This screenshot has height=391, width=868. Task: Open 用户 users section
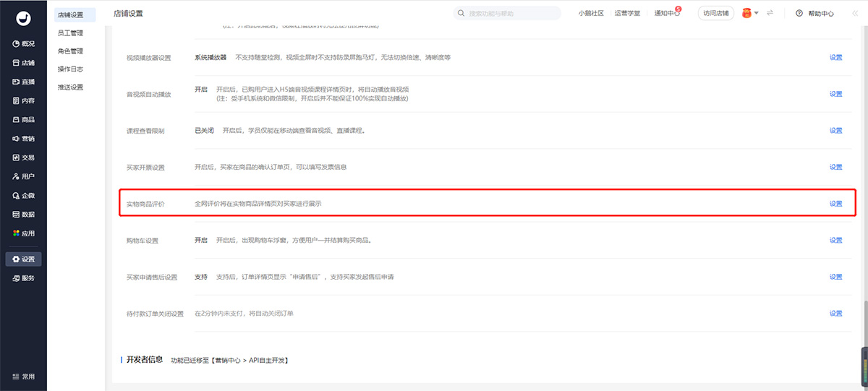click(23, 176)
